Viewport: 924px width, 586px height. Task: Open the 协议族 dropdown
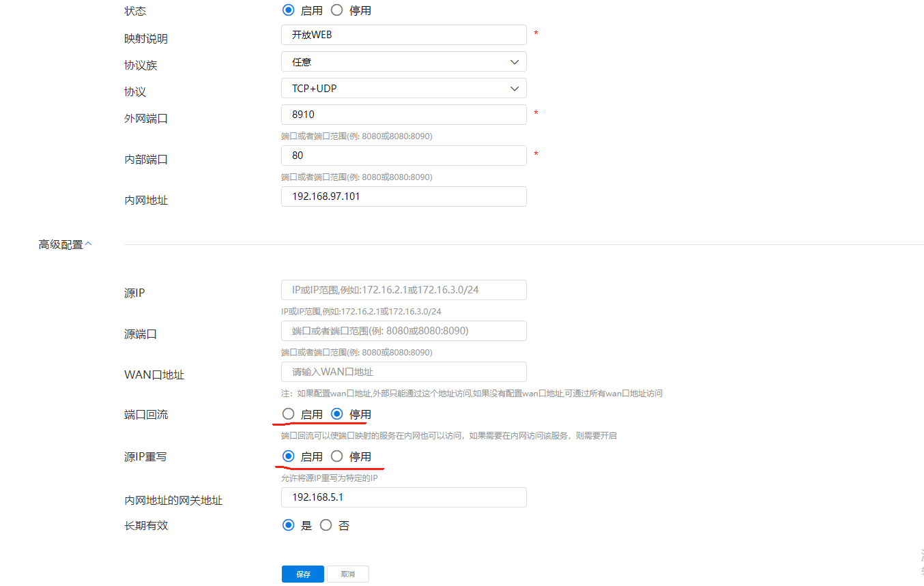pos(403,61)
